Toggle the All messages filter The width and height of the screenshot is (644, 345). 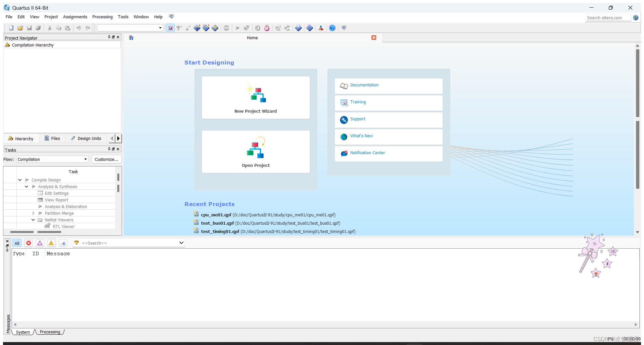[17, 243]
